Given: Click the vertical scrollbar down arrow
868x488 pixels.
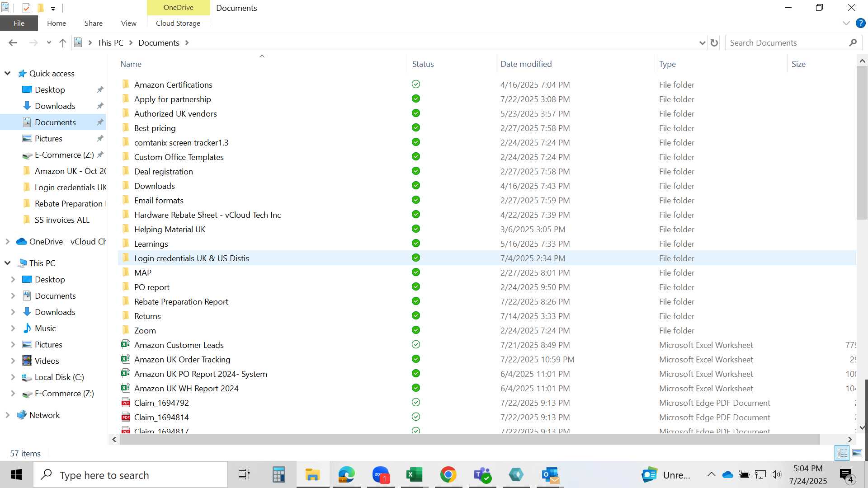Looking at the screenshot, I should [x=862, y=427].
